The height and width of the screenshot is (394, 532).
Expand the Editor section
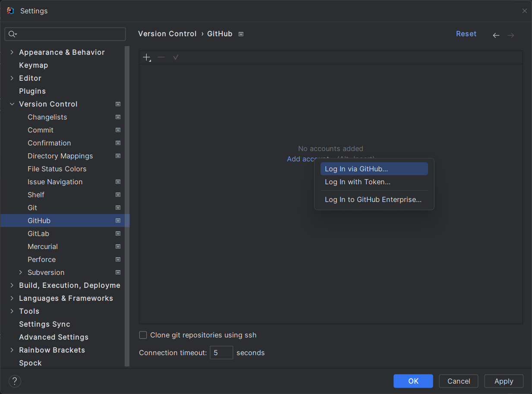pyautogui.click(x=12, y=78)
